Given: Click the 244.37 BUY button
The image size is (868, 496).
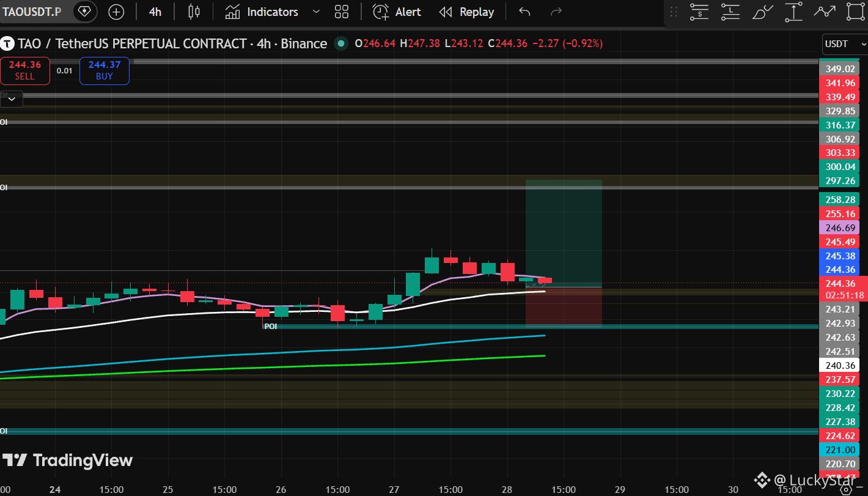Looking at the screenshot, I should tap(105, 70).
